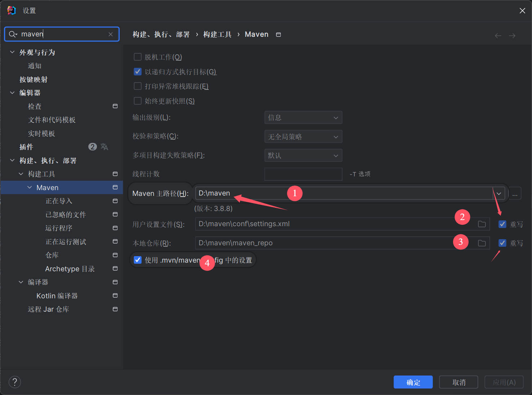Uncheck 以递归方式执行目标
The height and width of the screenshot is (395, 532).
[138, 72]
